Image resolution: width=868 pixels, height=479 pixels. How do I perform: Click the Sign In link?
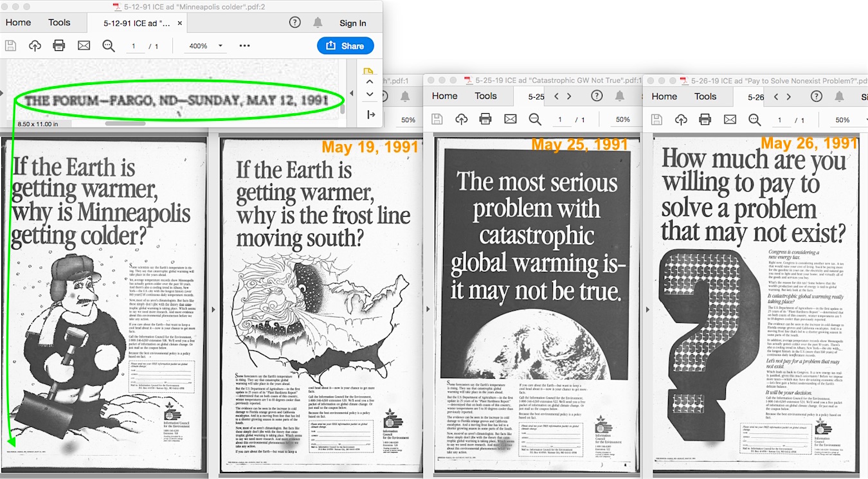[x=352, y=23]
